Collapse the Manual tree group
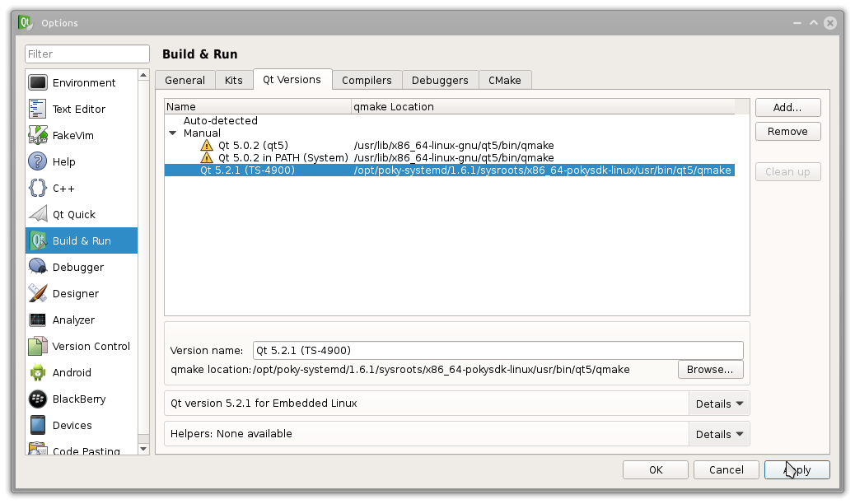This screenshot has width=855, height=504. tap(173, 133)
